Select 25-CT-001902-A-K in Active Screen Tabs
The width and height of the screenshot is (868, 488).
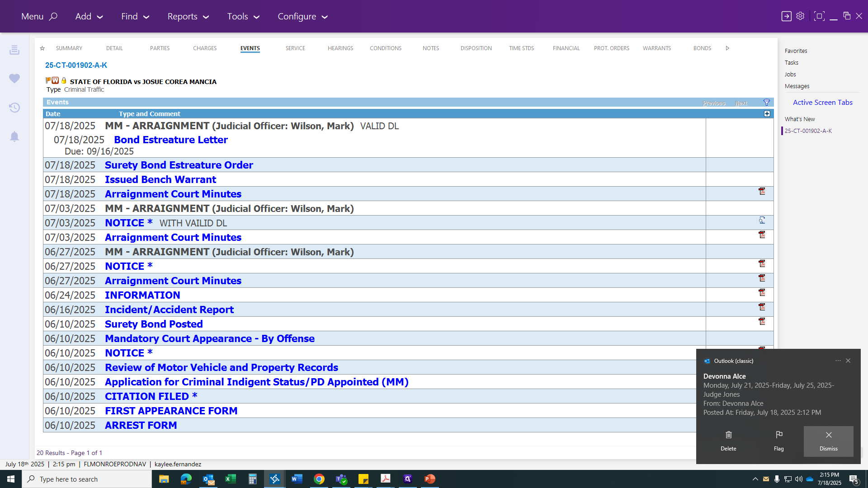(x=808, y=131)
